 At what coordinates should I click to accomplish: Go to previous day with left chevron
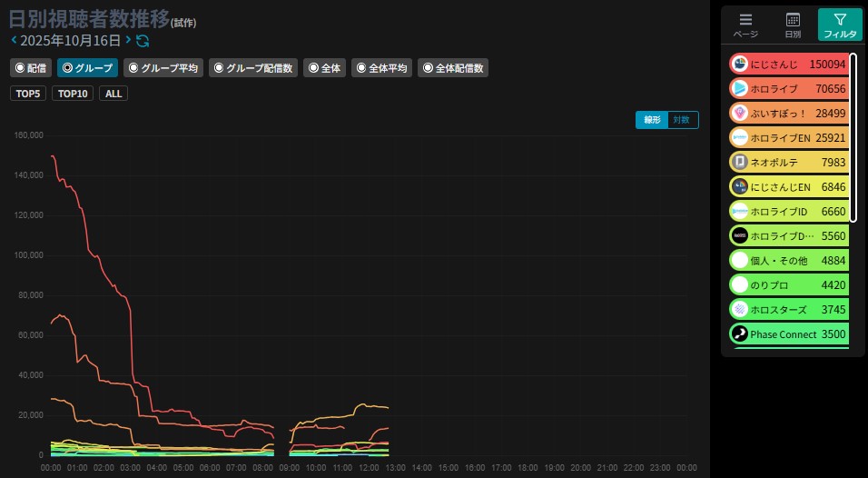14,41
